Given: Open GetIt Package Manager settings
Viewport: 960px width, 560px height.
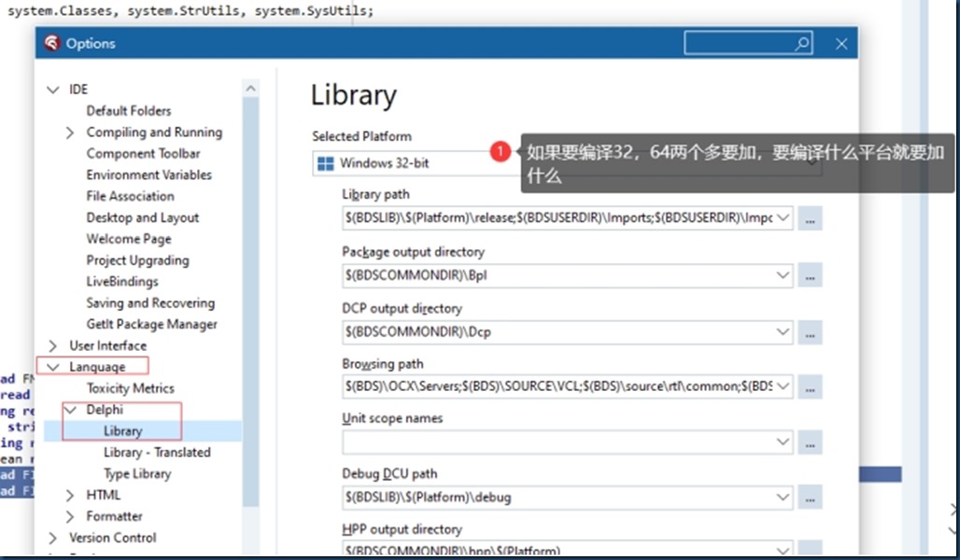Looking at the screenshot, I should coord(152,325).
